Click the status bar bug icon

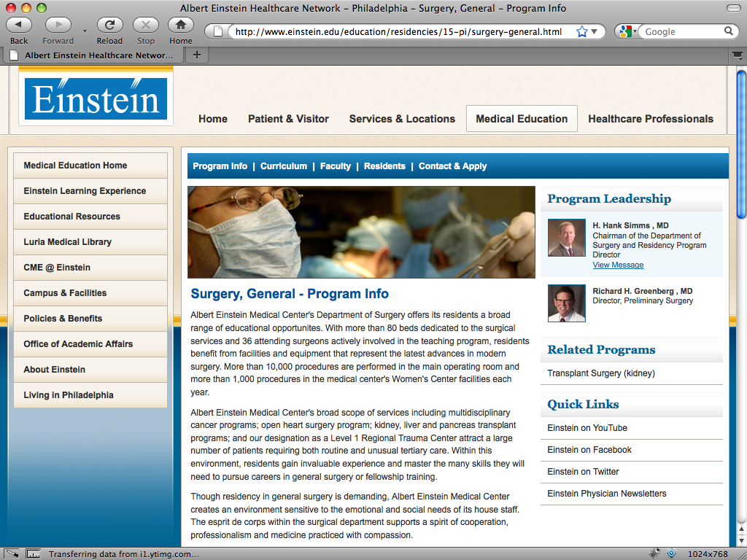[x=654, y=553]
